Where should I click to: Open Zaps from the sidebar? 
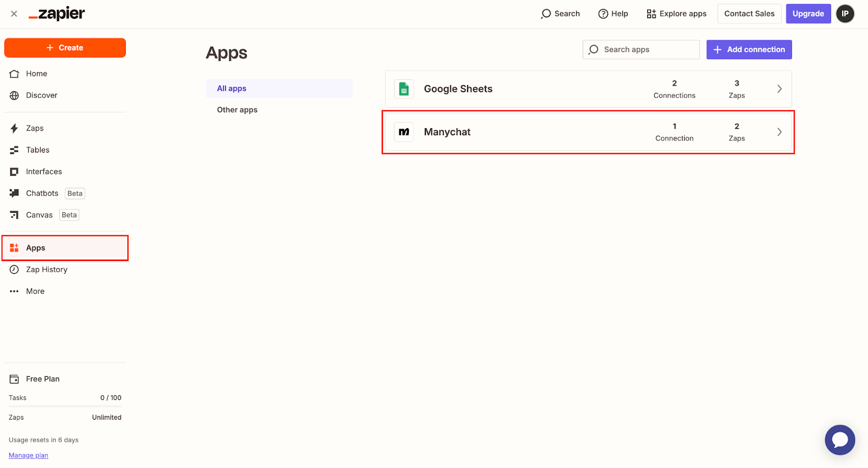pos(35,128)
